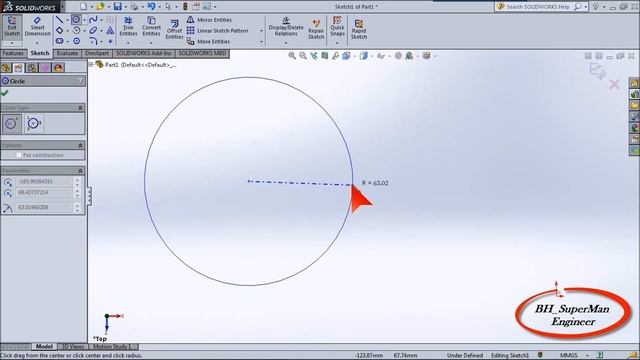This screenshot has width=640, height=360.
Task: Click Offset Entities tool
Action: pyautogui.click(x=174, y=29)
